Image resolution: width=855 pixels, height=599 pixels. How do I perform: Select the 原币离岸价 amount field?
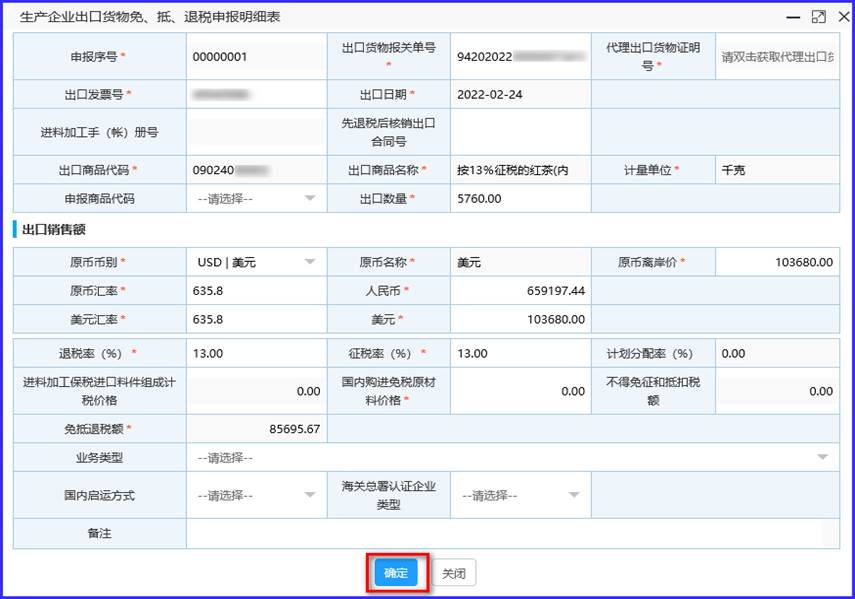(x=777, y=262)
